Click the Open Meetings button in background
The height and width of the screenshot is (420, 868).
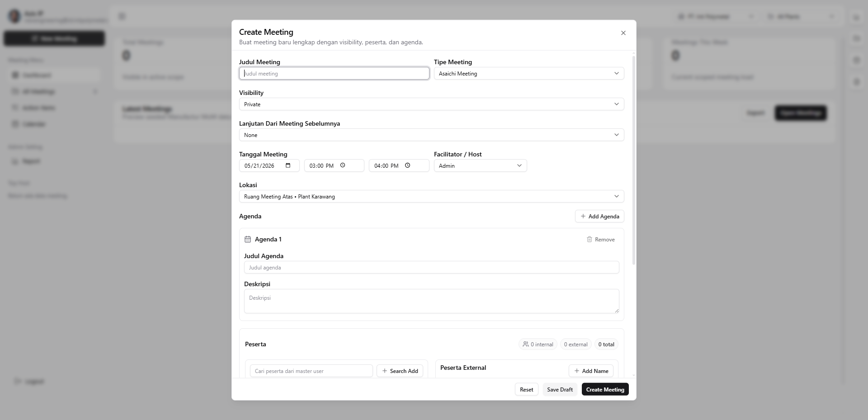pos(801,113)
